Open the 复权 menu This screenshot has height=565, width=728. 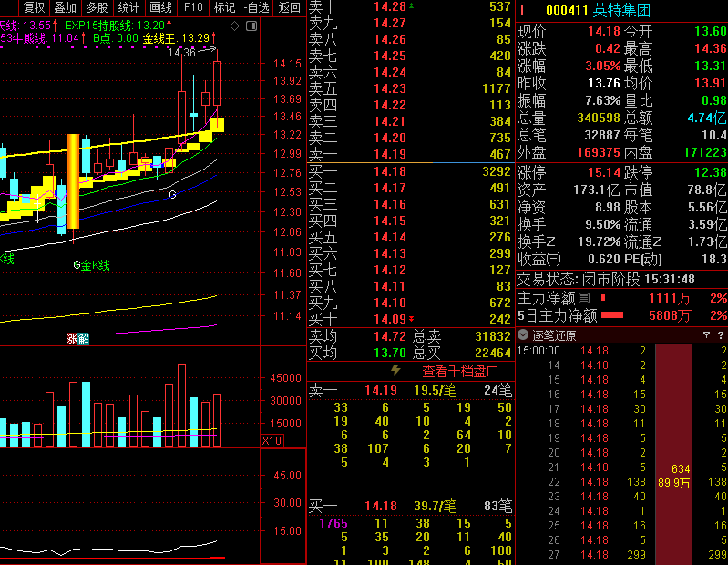point(35,7)
